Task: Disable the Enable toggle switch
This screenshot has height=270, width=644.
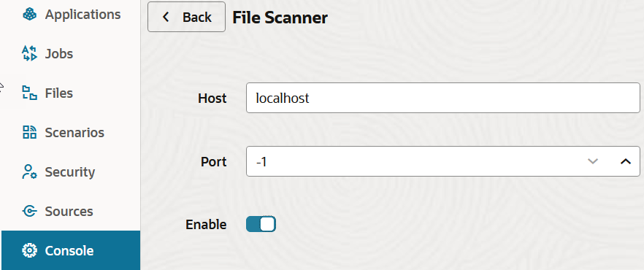Action: click(261, 225)
